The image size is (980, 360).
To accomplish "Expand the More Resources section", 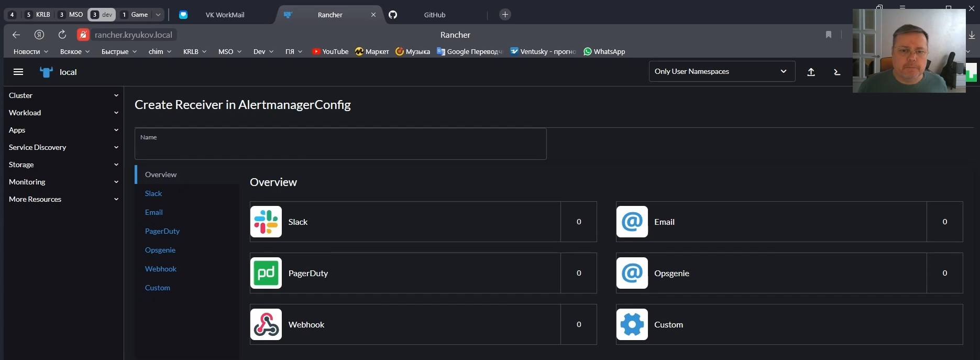I will [x=63, y=199].
